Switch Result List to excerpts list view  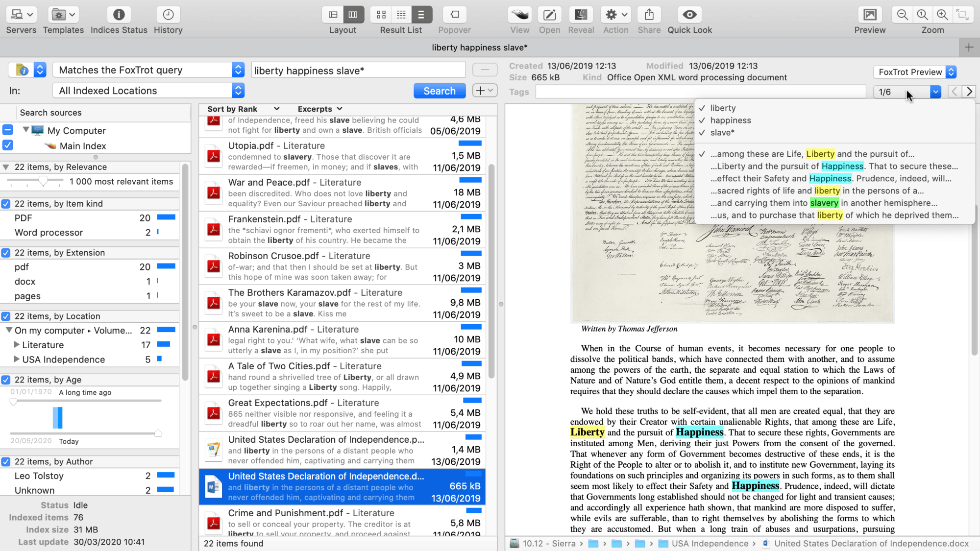coord(421,15)
